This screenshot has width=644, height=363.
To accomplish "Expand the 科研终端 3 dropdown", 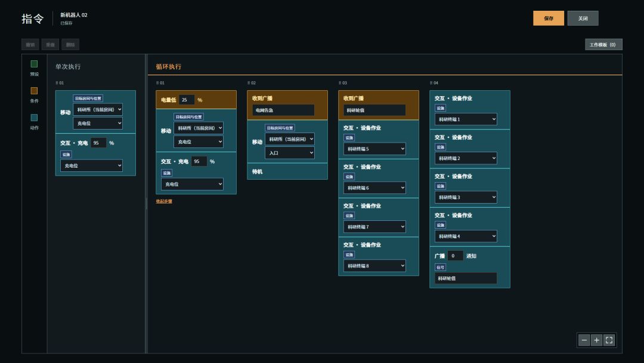I will [466, 198].
